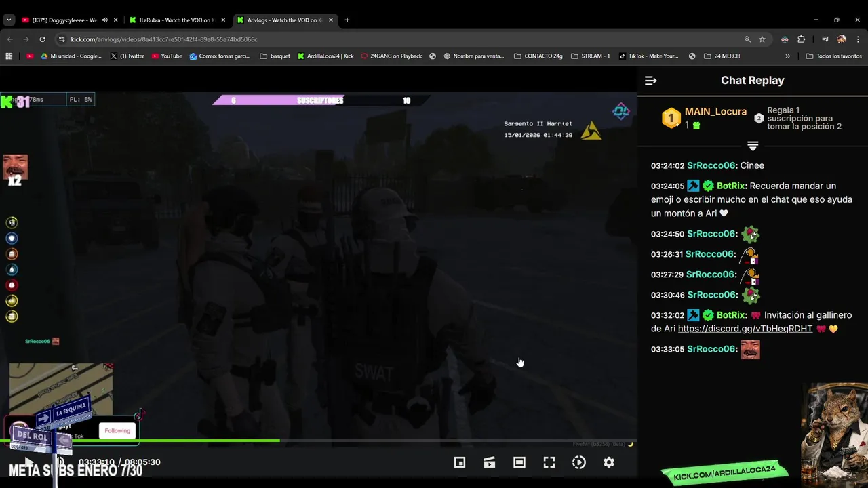View site information icon in address bar
Viewport: 868px width, 488px height.
point(62,39)
